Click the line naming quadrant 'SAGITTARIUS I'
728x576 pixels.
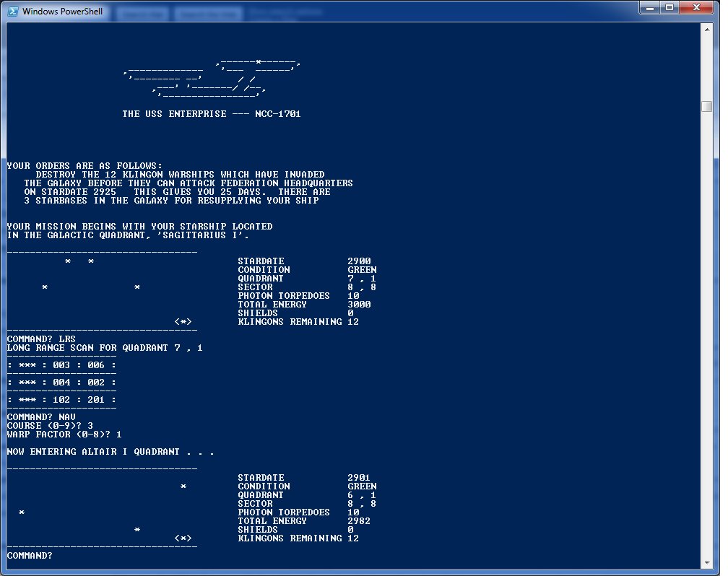pyautogui.click(x=128, y=235)
